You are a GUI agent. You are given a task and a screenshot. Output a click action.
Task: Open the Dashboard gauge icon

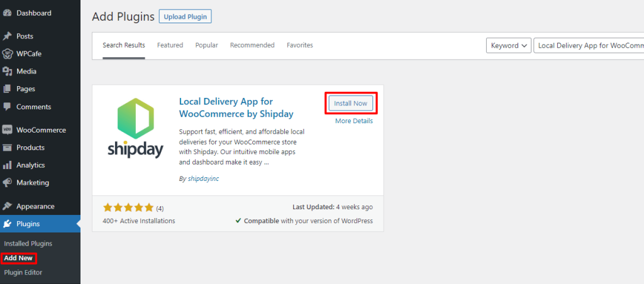[x=7, y=13]
